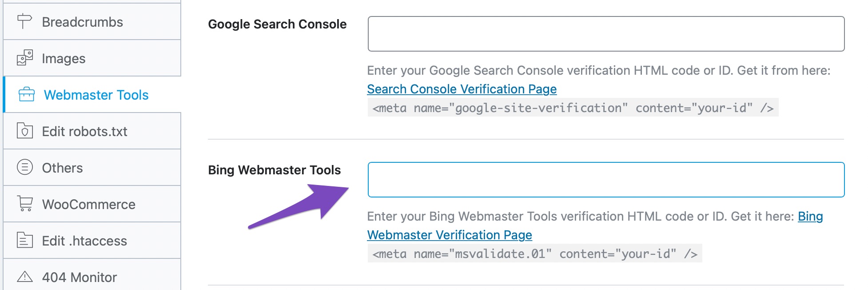Open the Edit robots.txt tab
The width and height of the screenshot is (868, 290).
pyautogui.click(x=84, y=131)
